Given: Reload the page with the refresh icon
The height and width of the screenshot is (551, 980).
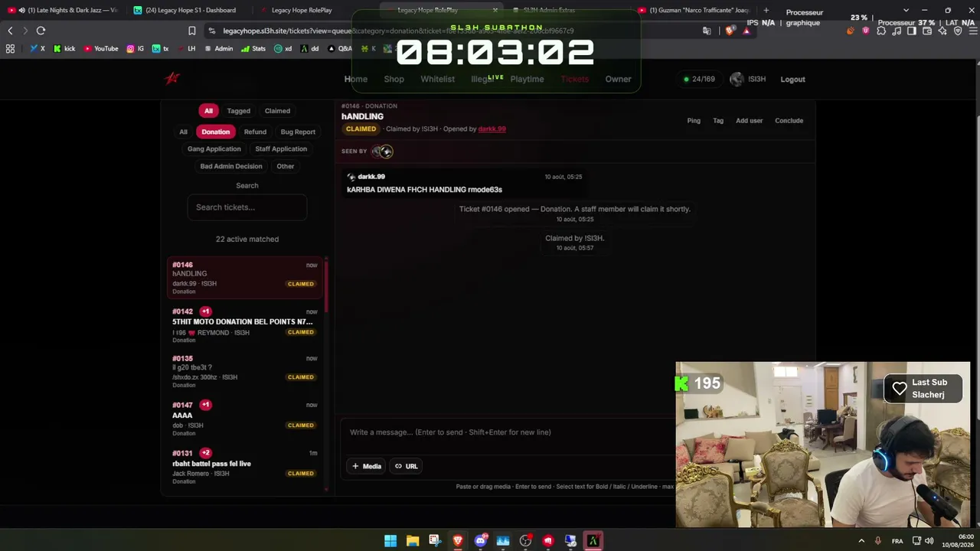Looking at the screenshot, I should coord(41,31).
